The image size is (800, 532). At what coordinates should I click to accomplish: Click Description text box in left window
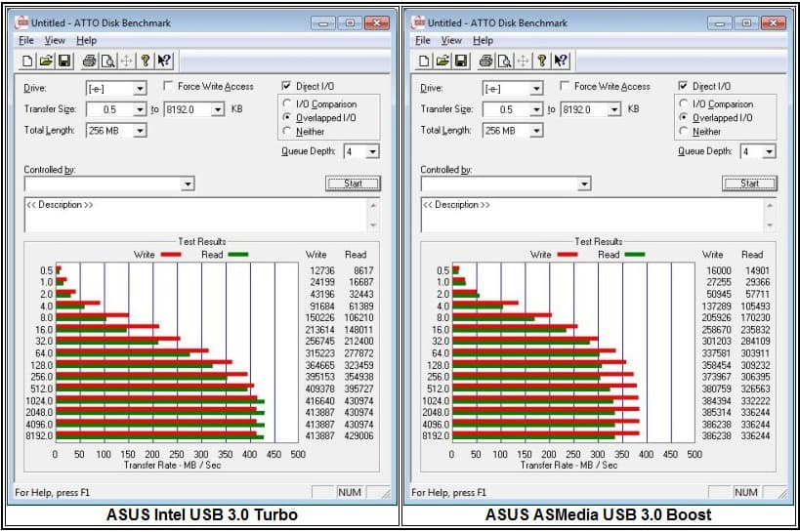point(195,216)
